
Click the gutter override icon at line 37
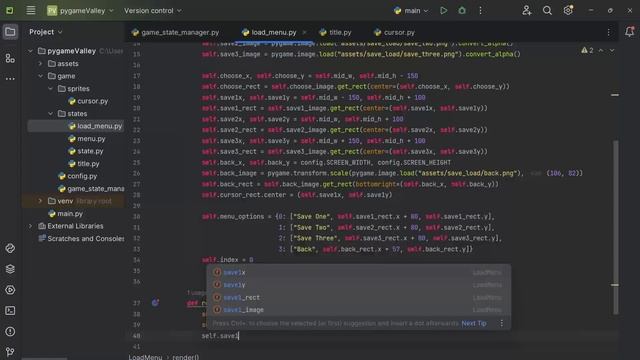coord(155,303)
